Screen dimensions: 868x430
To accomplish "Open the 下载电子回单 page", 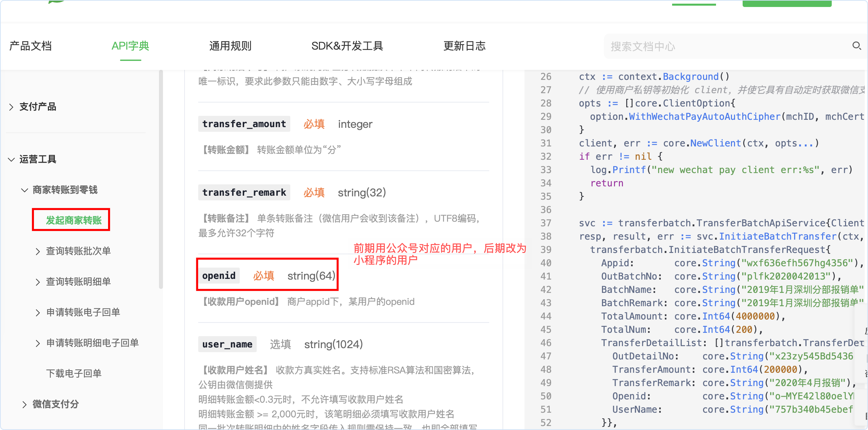I will (73, 373).
